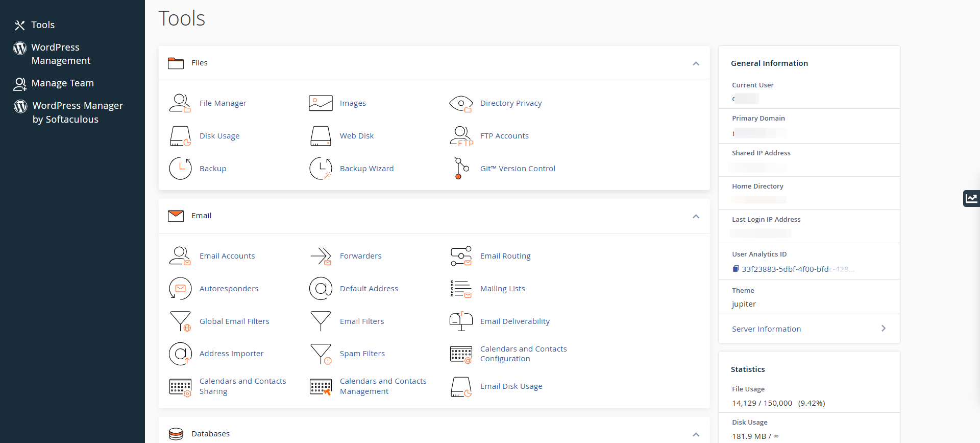Image resolution: width=980 pixels, height=443 pixels.
Task: Click the Default Address @ icon
Action: (321, 289)
